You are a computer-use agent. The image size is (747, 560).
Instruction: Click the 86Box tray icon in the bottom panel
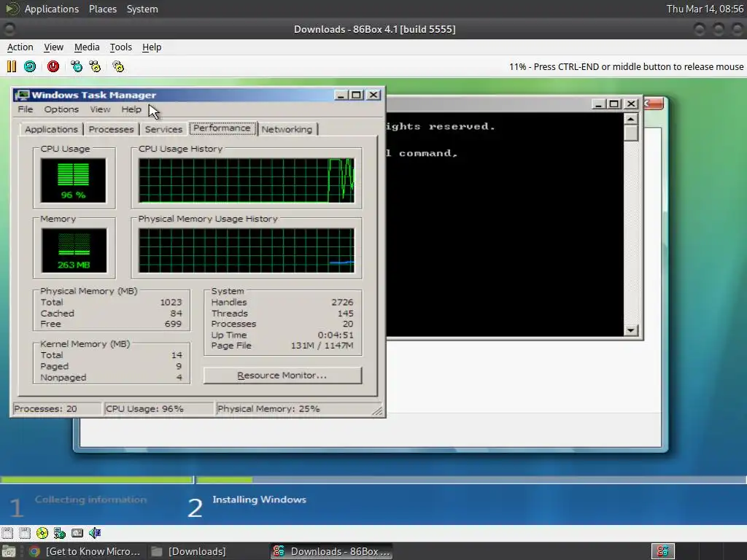[x=662, y=551]
